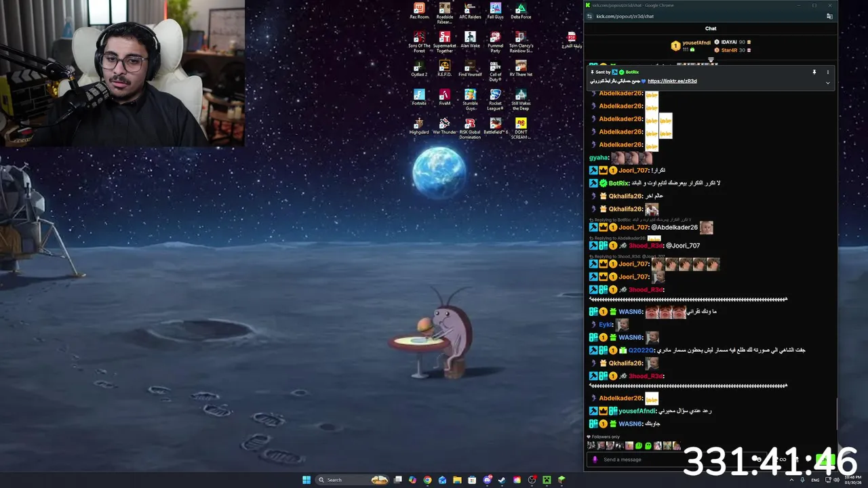Click yousefAfndi on the leaderboard
Screen dimensions: 868x488
[696, 43]
